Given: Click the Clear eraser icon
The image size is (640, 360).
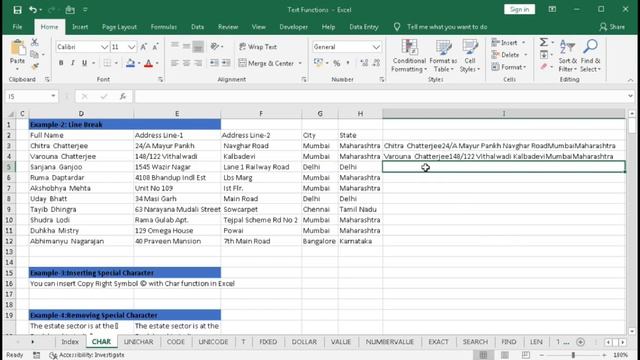Looking at the screenshot, I should click(x=544, y=67).
